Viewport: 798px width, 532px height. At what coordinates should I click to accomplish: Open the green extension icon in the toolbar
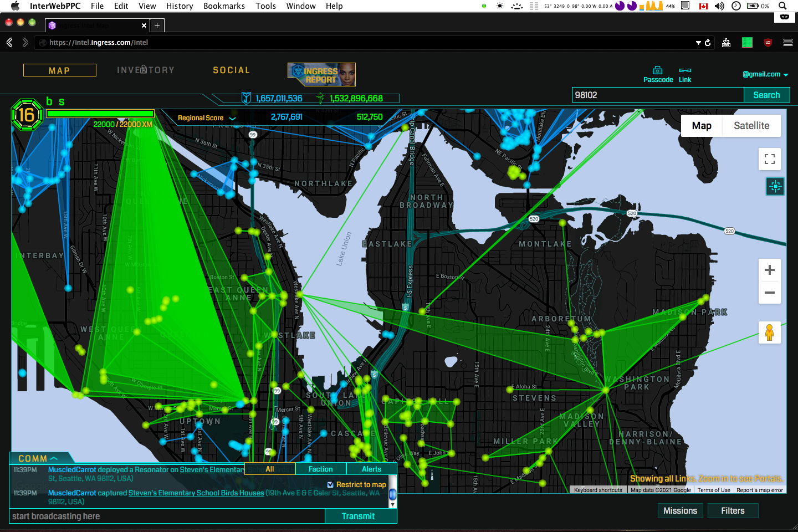[747, 43]
